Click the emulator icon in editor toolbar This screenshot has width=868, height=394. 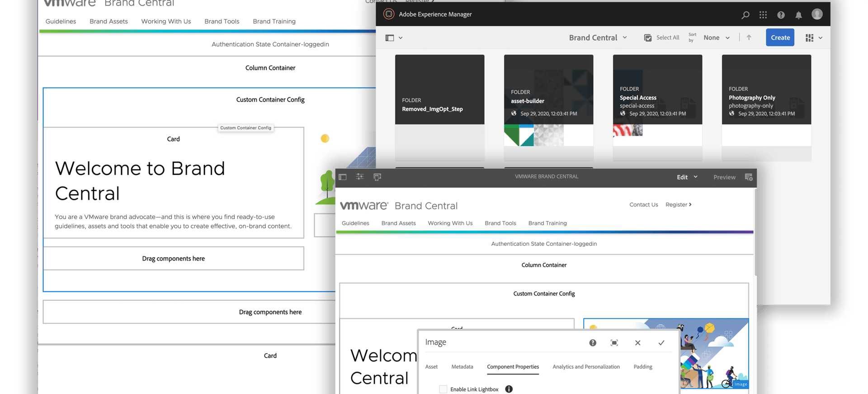tap(377, 177)
